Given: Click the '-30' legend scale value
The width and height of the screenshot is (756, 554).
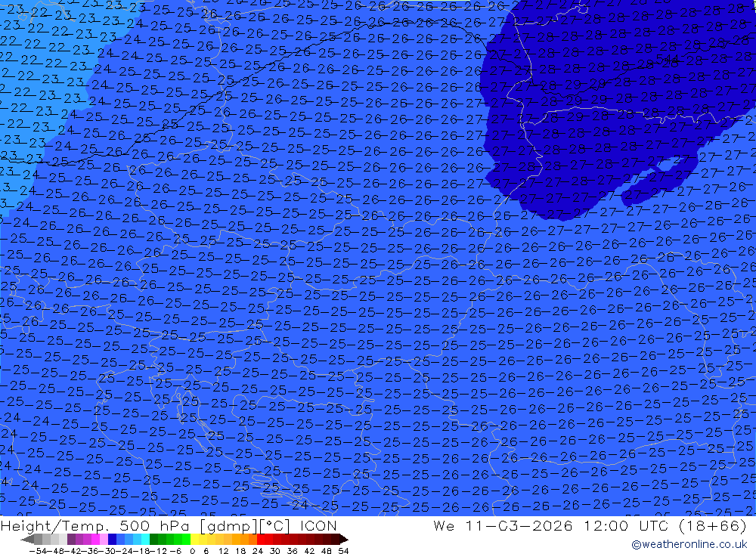Looking at the screenshot, I should (x=107, y=551).
